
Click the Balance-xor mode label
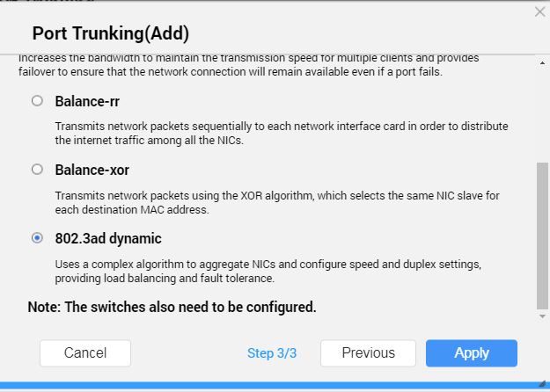point(92,170)
